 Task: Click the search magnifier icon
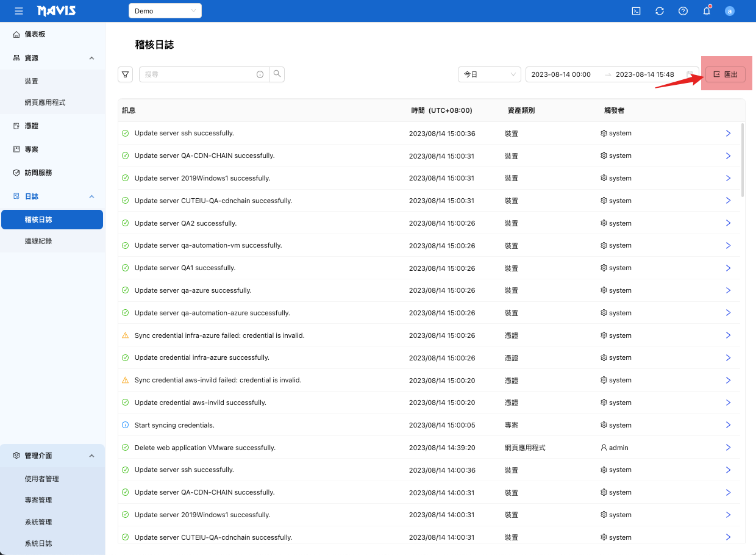coord(277,74)
